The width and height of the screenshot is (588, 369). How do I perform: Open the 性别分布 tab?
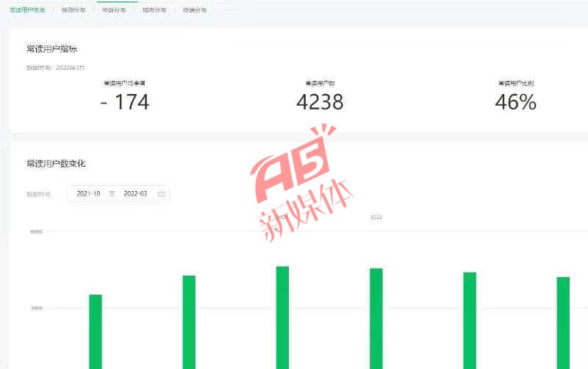coord(73,10)
